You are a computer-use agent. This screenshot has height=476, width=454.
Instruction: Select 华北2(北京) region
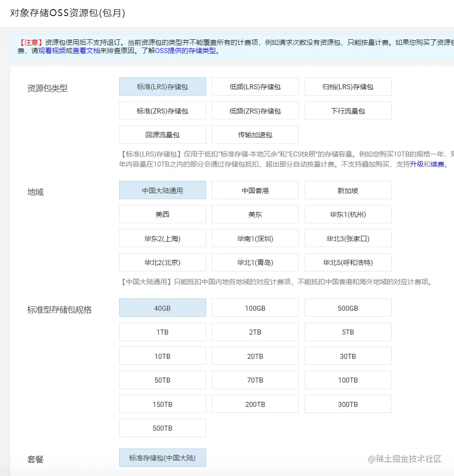(x=162, y=262)
